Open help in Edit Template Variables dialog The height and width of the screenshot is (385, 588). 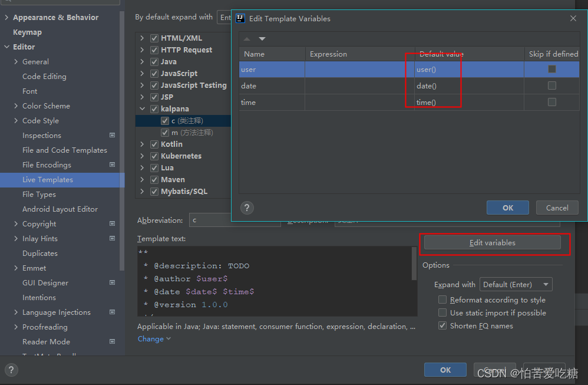(x=247, y=208)
